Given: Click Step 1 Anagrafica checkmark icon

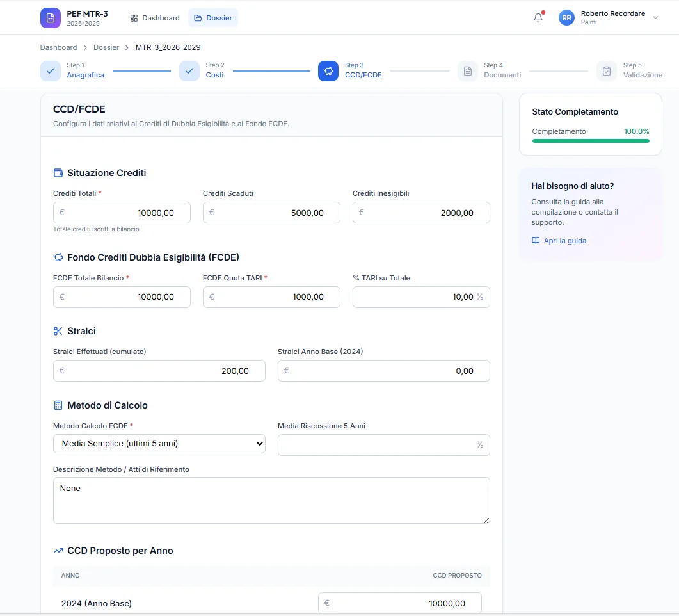Looking at the screenshot, I should click(50, 71).
